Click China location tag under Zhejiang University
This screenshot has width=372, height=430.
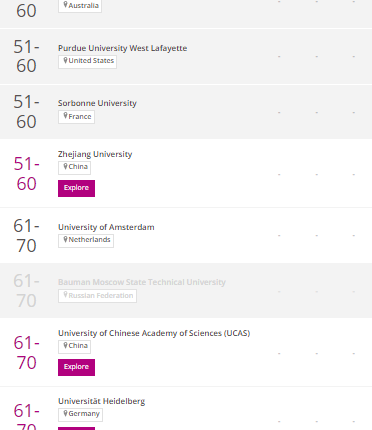coord(74,168)
